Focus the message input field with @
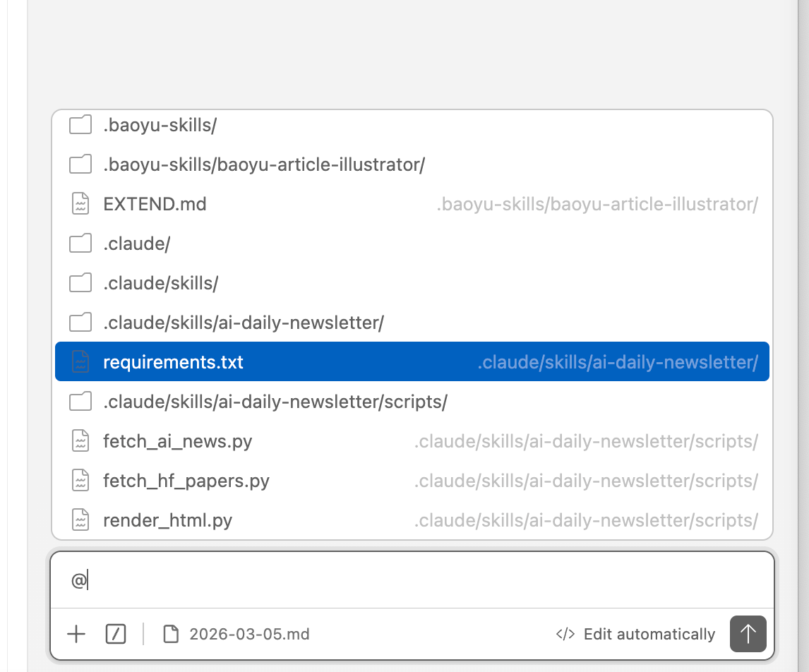 click(x=409, y=581)
